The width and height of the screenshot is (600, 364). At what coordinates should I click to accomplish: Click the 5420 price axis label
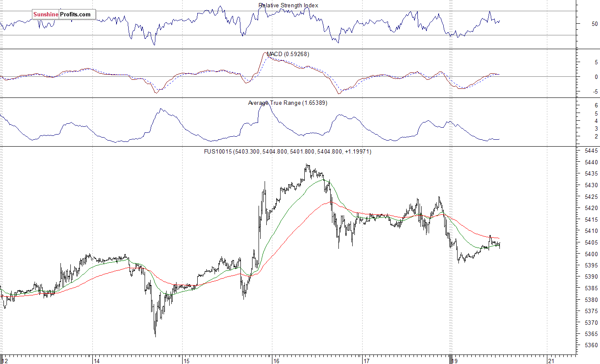pos(592,208)
